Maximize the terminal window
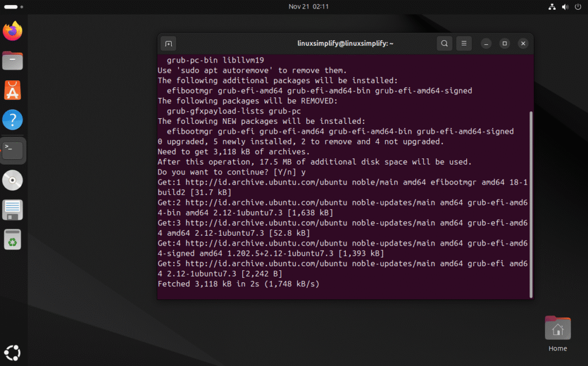 [504, 44]
